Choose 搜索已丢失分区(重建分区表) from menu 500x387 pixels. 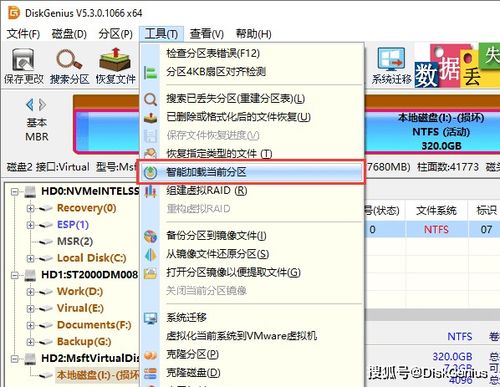(x=251, y=99)
